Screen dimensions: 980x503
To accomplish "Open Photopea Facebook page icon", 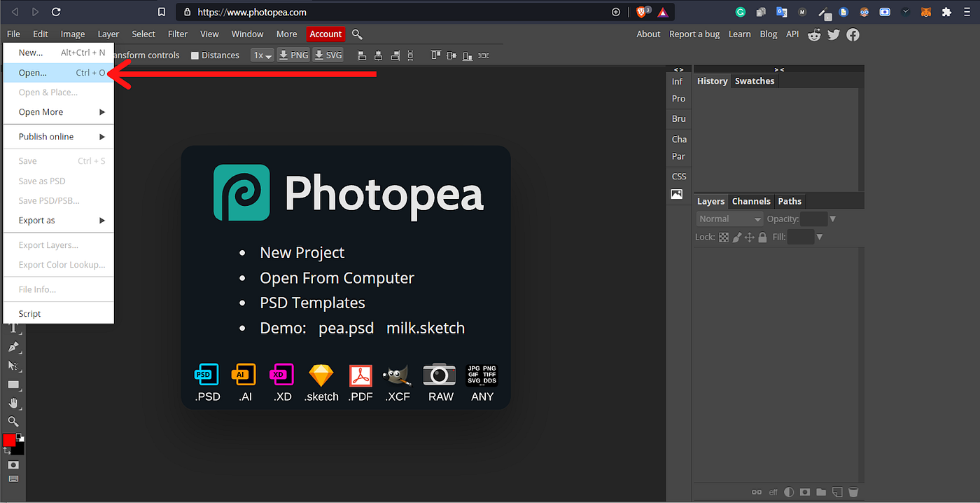I will [x=853, y=34].
